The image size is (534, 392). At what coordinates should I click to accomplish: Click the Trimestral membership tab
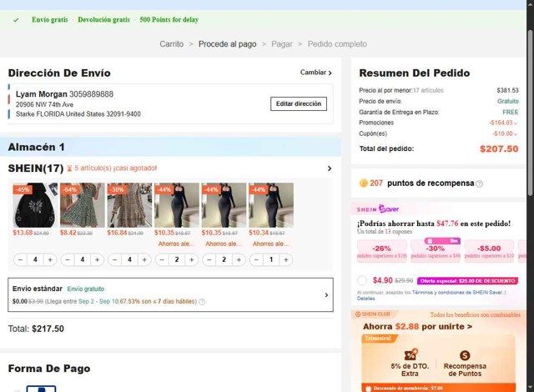pyautogui.click(x=378, y=339)
